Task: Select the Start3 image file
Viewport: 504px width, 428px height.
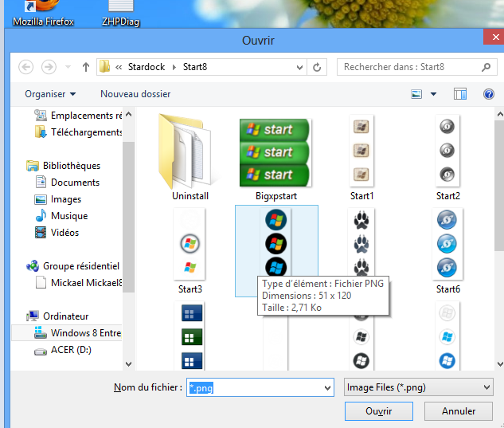Action: click(x=190, y=250)
